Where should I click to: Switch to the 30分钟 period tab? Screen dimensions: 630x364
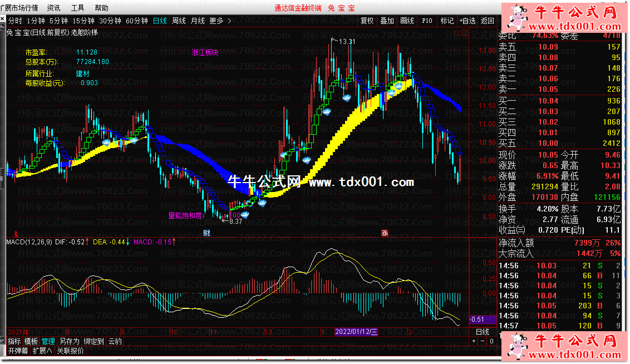pyautogui.click(x=110, y=21)
